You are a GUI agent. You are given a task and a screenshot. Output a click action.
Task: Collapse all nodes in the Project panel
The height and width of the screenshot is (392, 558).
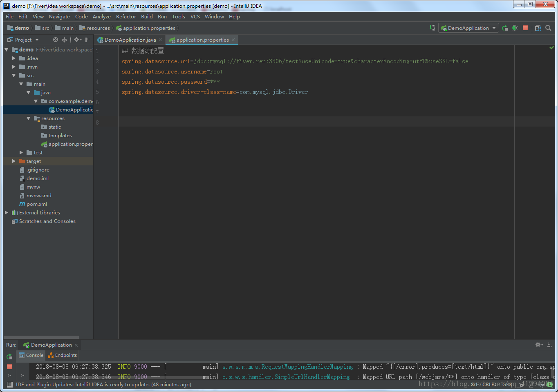click(64, 40)
